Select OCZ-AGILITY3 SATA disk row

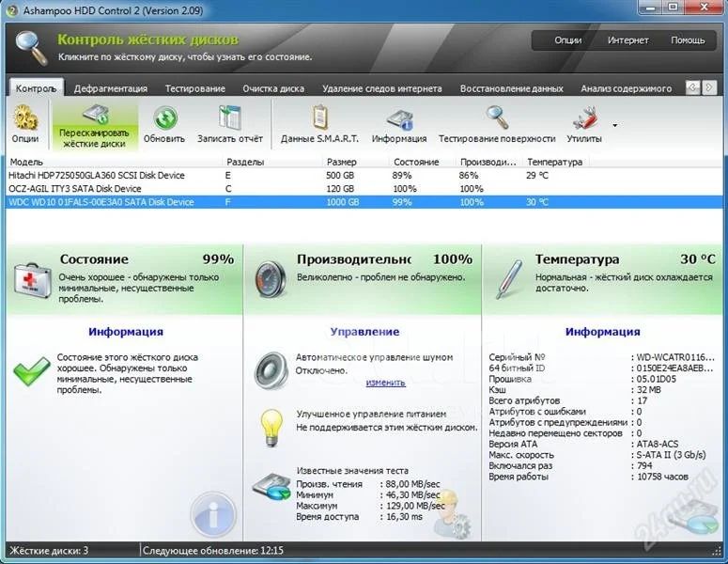pos(364,189)
